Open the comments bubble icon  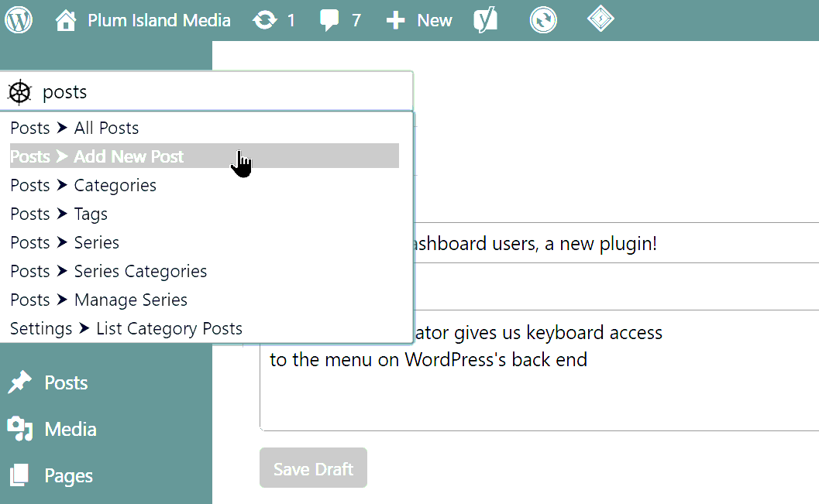[x=329, y=20]
